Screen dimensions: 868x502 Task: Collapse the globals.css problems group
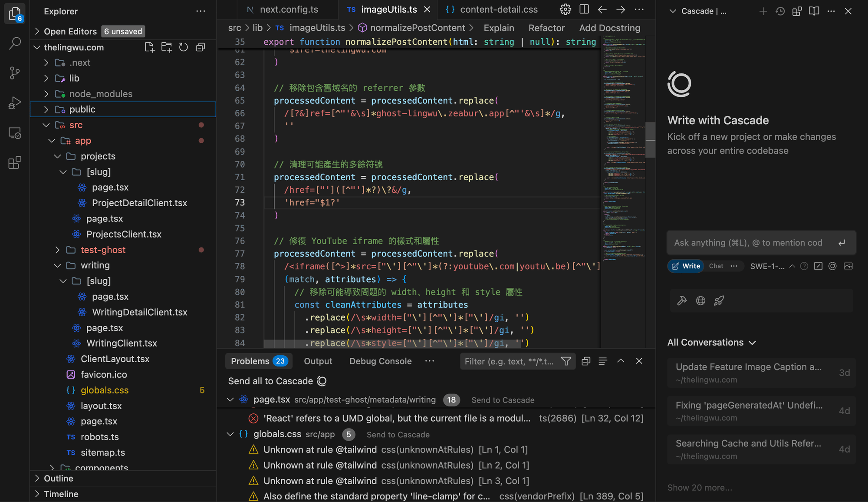click(x=230, y=434)
